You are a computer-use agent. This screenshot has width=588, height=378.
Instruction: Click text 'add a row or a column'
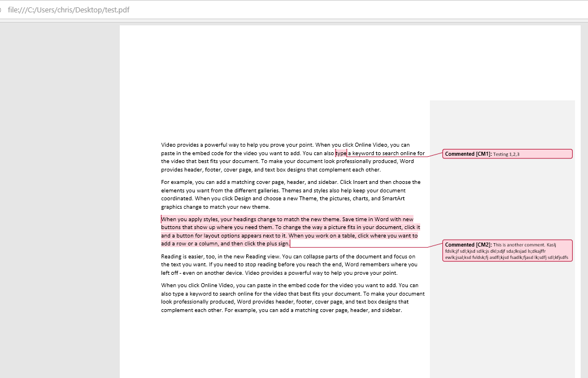click(x=189, y=244)
